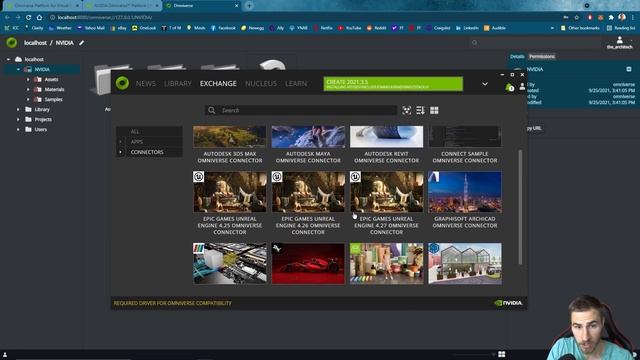Open Other bookmarks folder
The height and width of the screenshot is (360, 640).
coord(580,28)
